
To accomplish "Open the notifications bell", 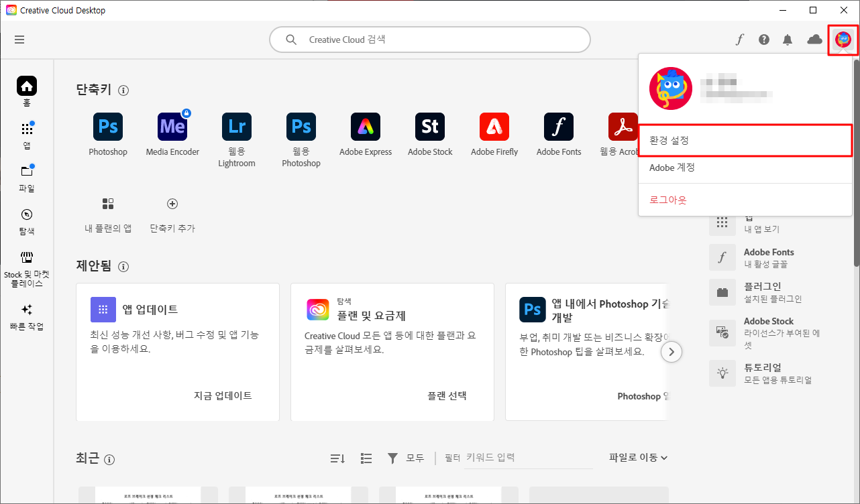I will coord(788,40).
